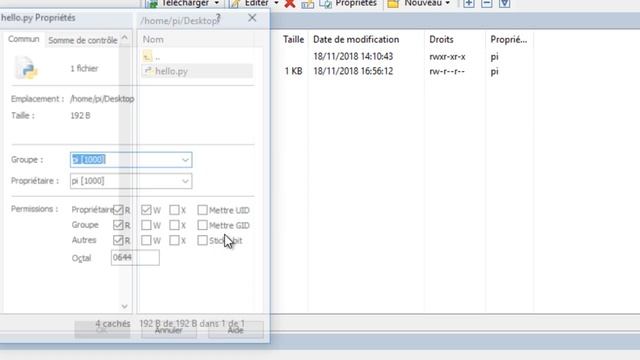Screen dimensions: 640x360
Task: Enable the Mettre GID checkbox
Action: coord(202,225)
